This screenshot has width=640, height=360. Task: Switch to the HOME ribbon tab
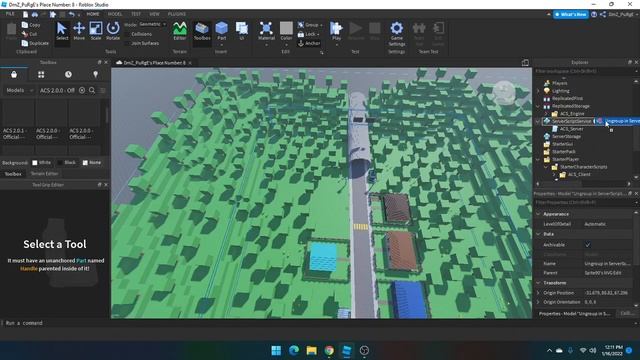[x=93, y=14]
